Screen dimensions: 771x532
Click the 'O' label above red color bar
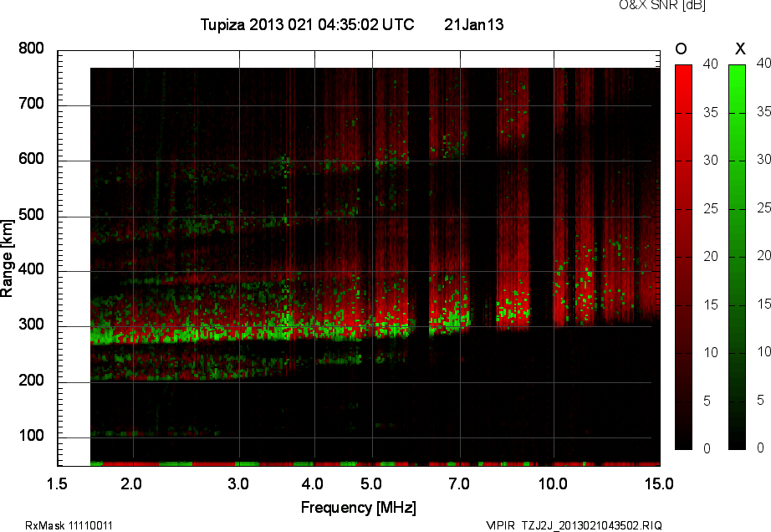click(681, 49)
